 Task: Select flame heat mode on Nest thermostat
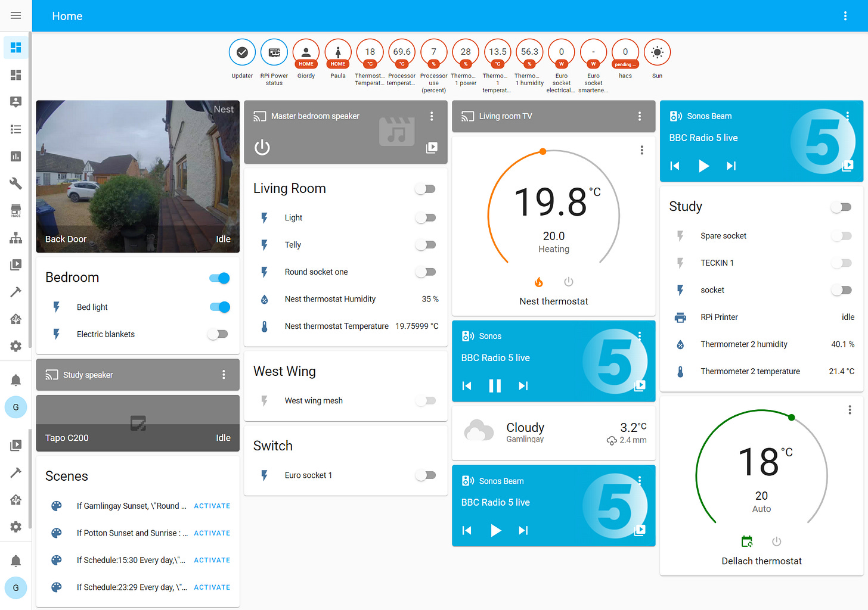[x=539, y=282]
